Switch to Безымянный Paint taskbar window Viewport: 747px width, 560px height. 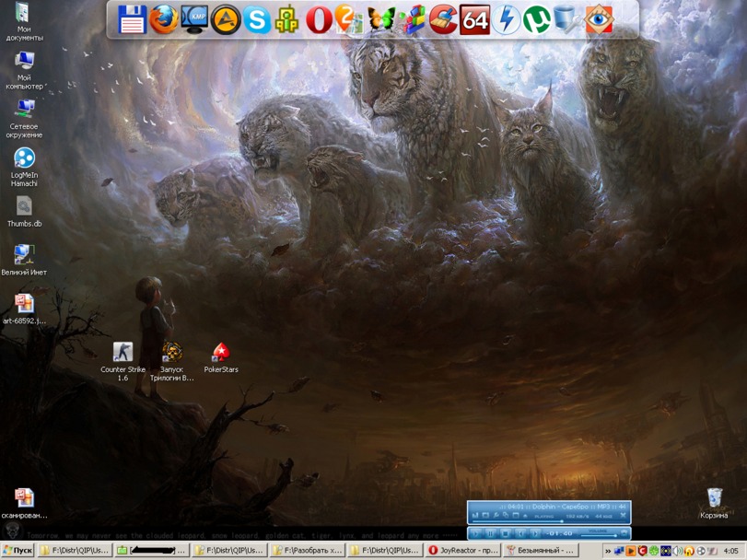point(540,551)
